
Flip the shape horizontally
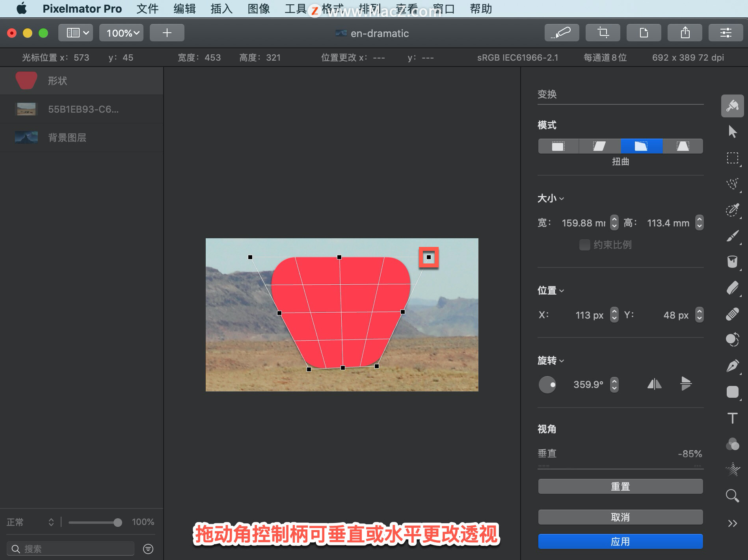tap(654, 384)
